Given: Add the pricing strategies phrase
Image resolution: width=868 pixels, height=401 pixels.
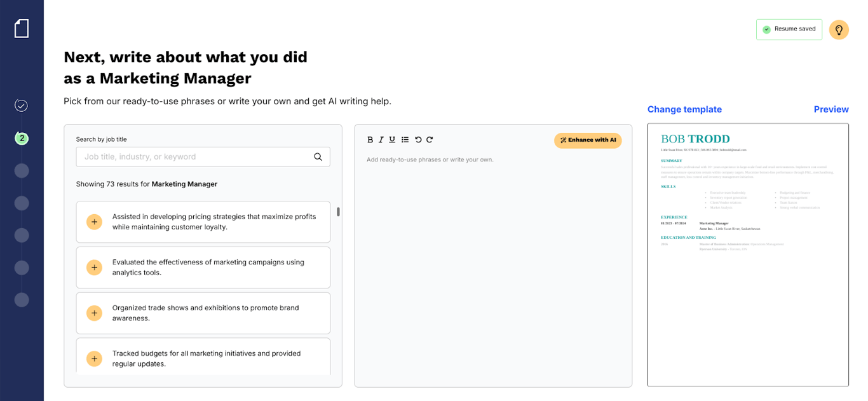Looking at the screenshot, I should pos(94,222).
